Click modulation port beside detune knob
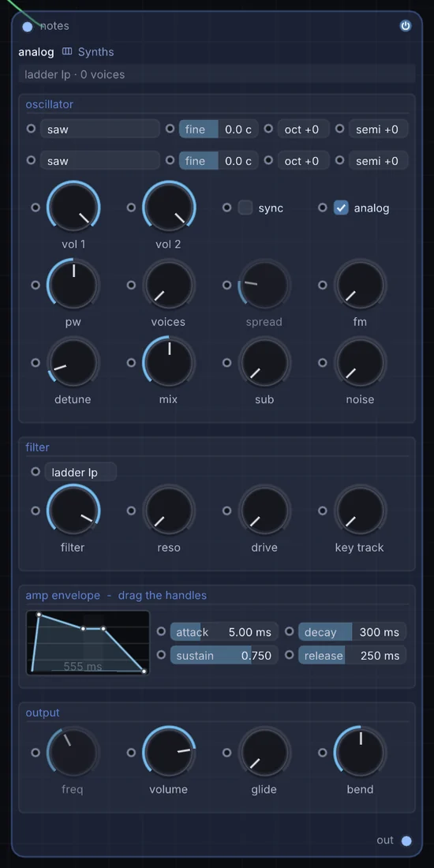434x868 pixels. tap(36, 363)
